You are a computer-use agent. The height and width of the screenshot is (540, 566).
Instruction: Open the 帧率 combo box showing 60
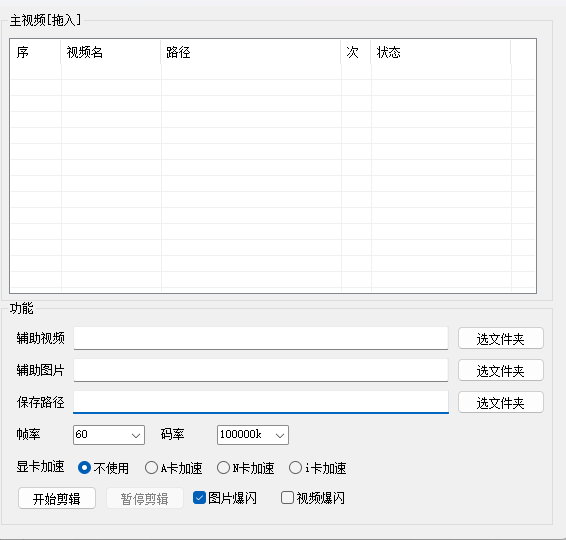tap(109, 435)
